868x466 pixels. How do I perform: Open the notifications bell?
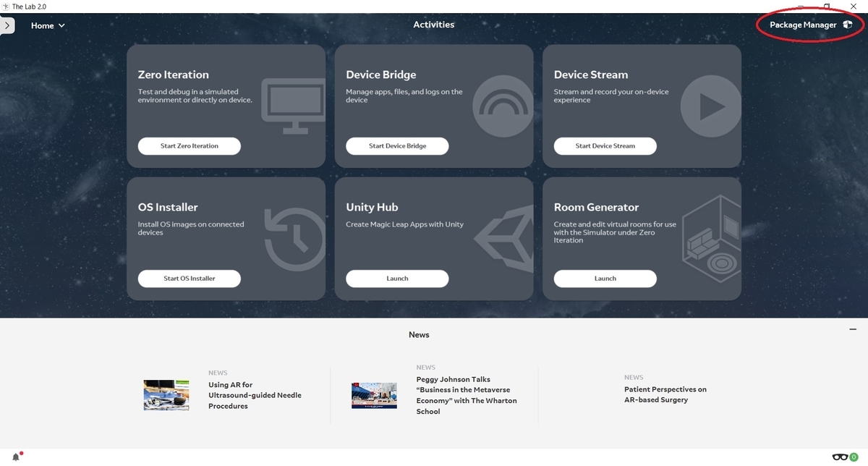16,457
